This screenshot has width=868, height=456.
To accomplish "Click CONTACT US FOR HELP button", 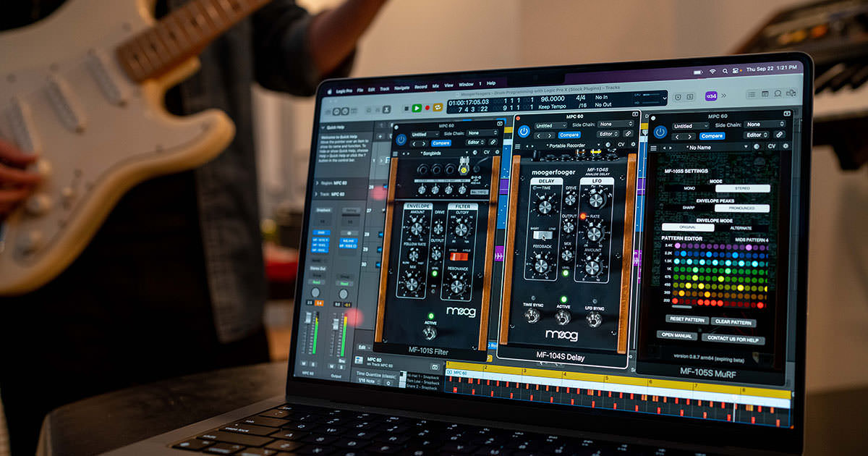I will [733, 339].
